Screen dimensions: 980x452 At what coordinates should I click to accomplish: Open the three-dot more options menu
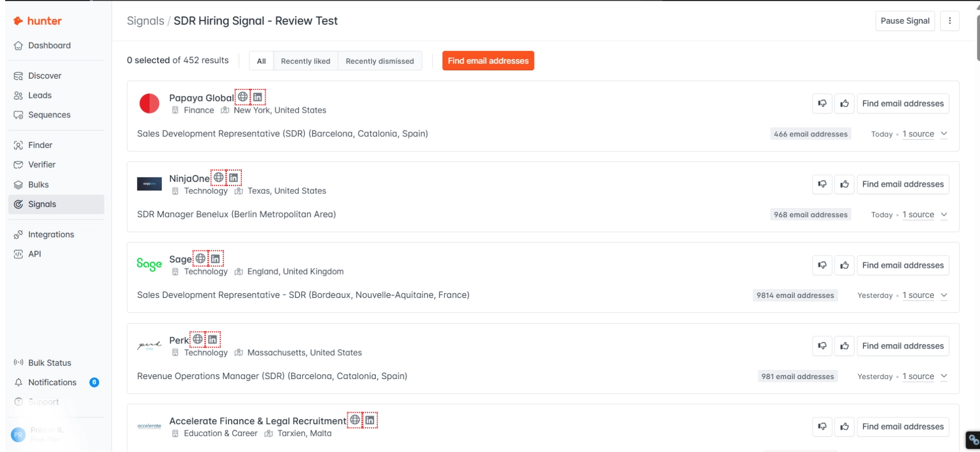950,21
